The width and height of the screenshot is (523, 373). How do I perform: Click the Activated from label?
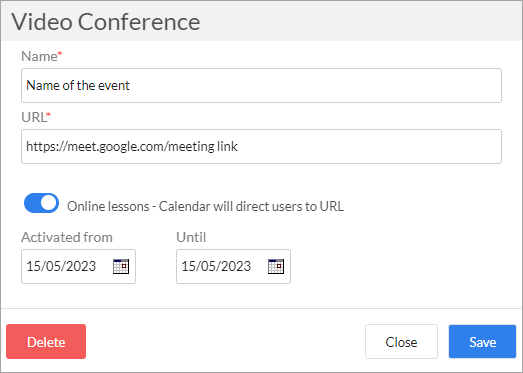click(67, 237)
